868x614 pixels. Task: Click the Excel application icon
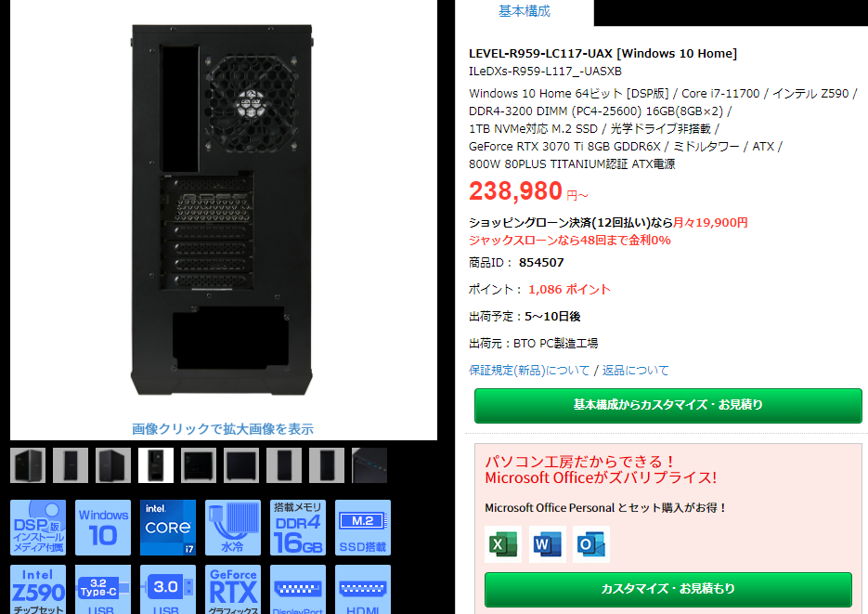502,544
